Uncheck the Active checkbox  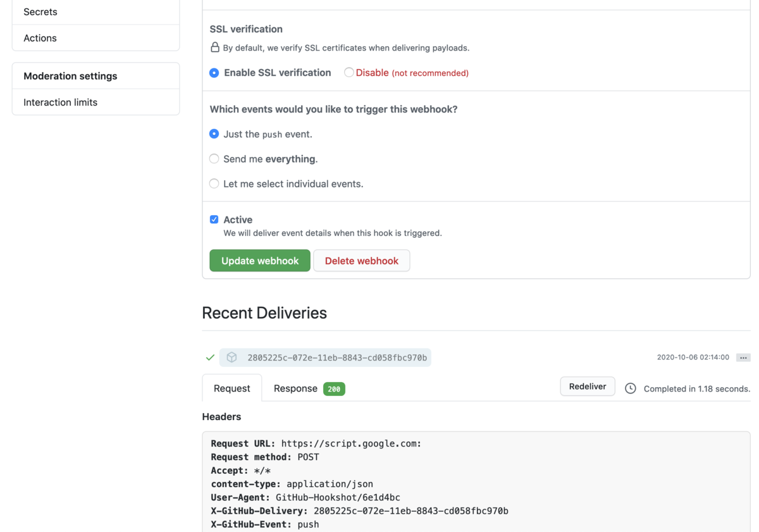(x=214, y=219)
